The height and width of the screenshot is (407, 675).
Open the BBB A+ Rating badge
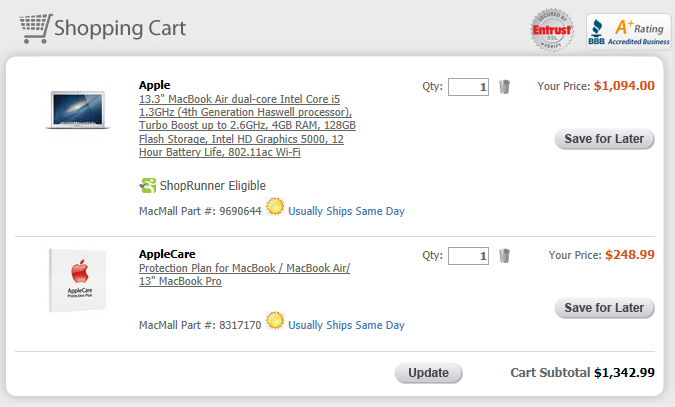629,31
